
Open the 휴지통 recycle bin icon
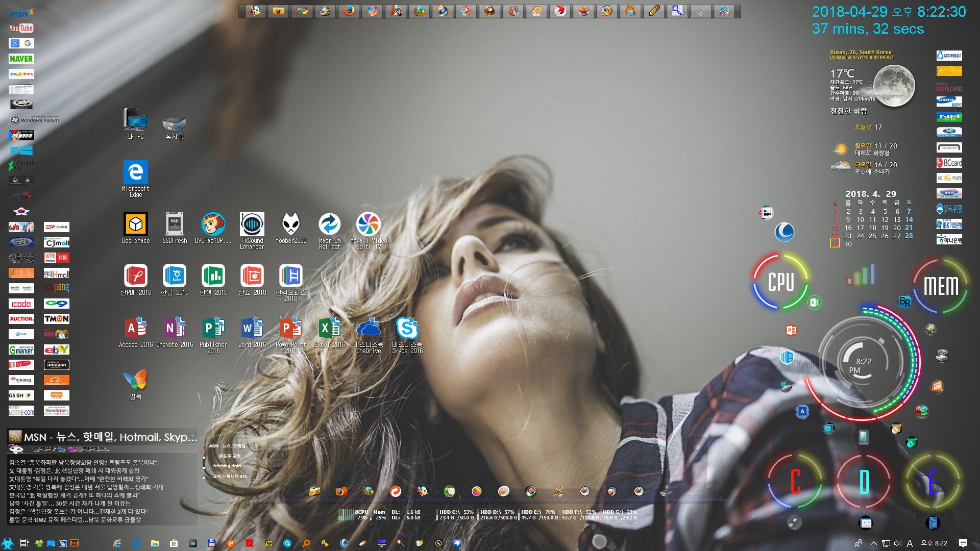[174, 127]
